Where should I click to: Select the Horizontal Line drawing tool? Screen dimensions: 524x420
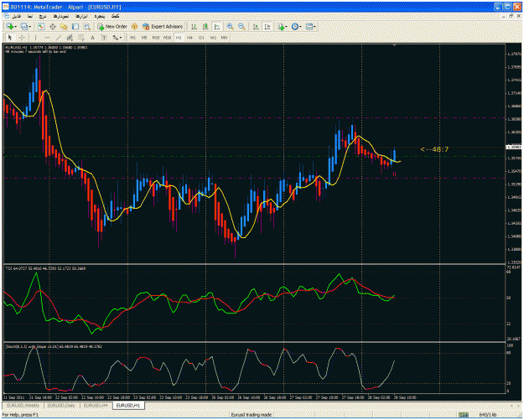[47, 38]
